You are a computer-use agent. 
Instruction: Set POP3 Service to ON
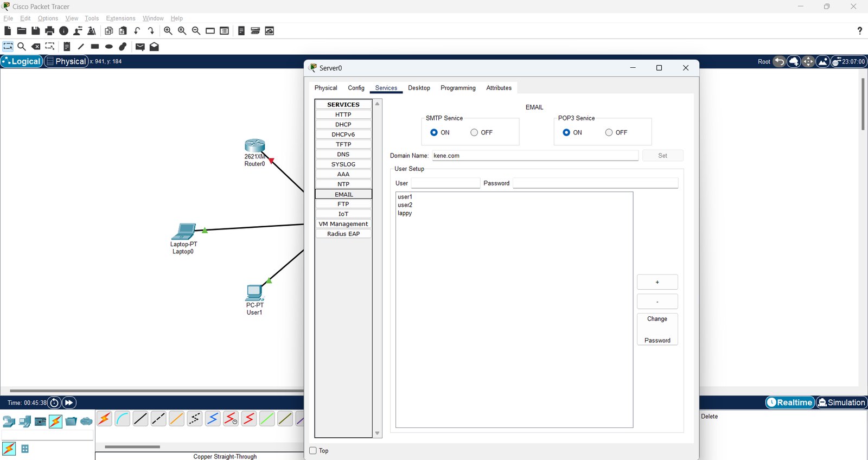(566, 132)
